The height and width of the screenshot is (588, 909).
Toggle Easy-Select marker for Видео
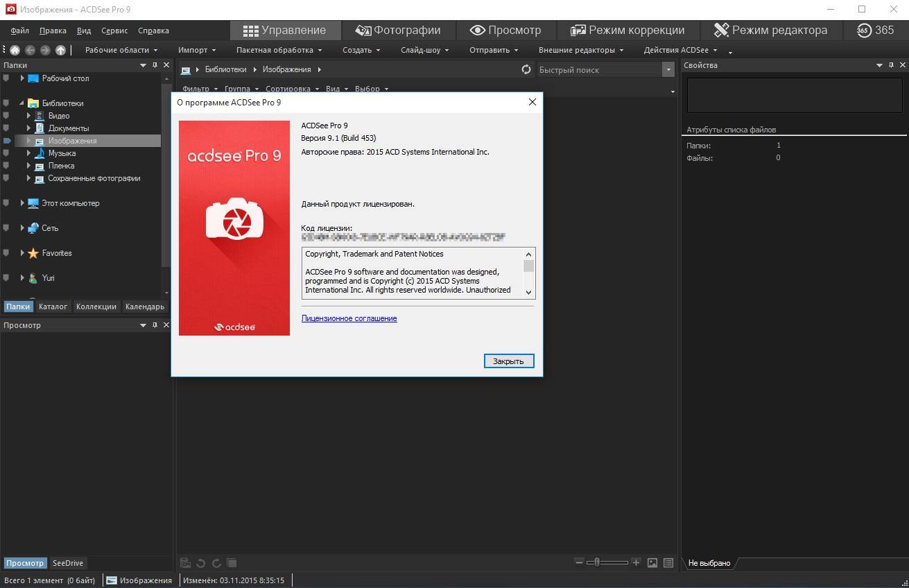pos(6,116)
